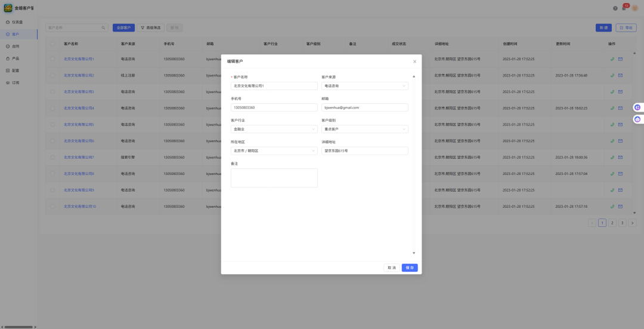
Task: Click the search magnifier in 客户名称 box
Action: pyautogui.click(x=103, y=28)
